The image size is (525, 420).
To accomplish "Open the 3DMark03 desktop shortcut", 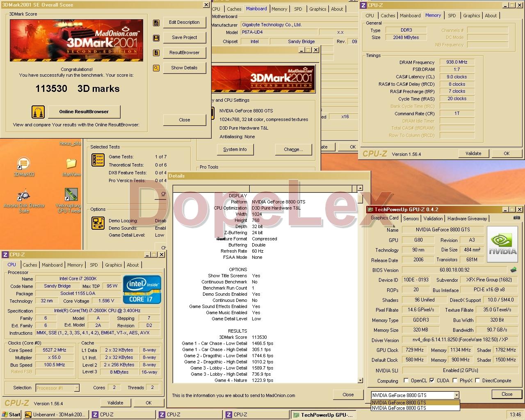I will click(24, 163).
